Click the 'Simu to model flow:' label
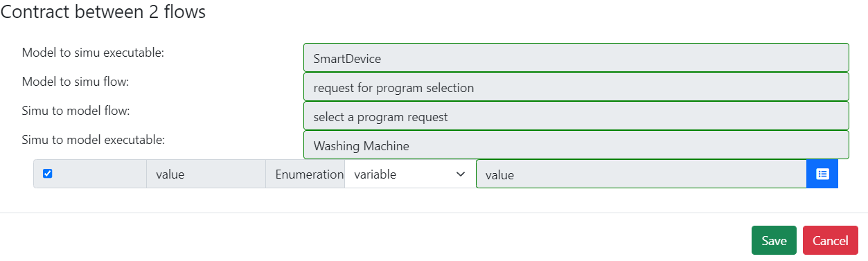Image resolution: width=868 pixels, height=261 pixels. click(76, 111)
